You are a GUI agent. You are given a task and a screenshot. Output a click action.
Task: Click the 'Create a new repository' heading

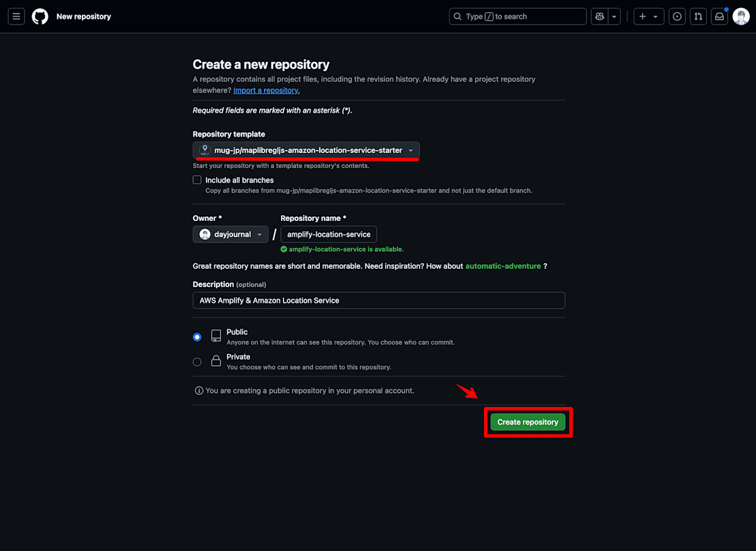point(261,64)
